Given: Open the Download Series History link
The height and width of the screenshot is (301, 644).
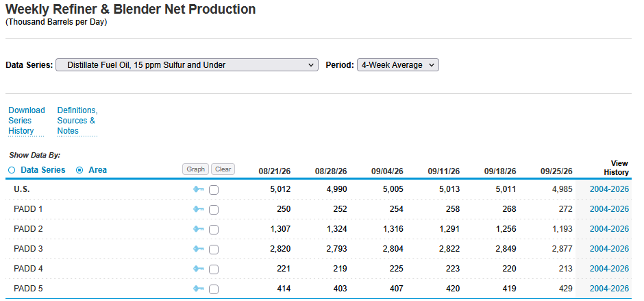Looking at the screenshot, I should 27,121.
